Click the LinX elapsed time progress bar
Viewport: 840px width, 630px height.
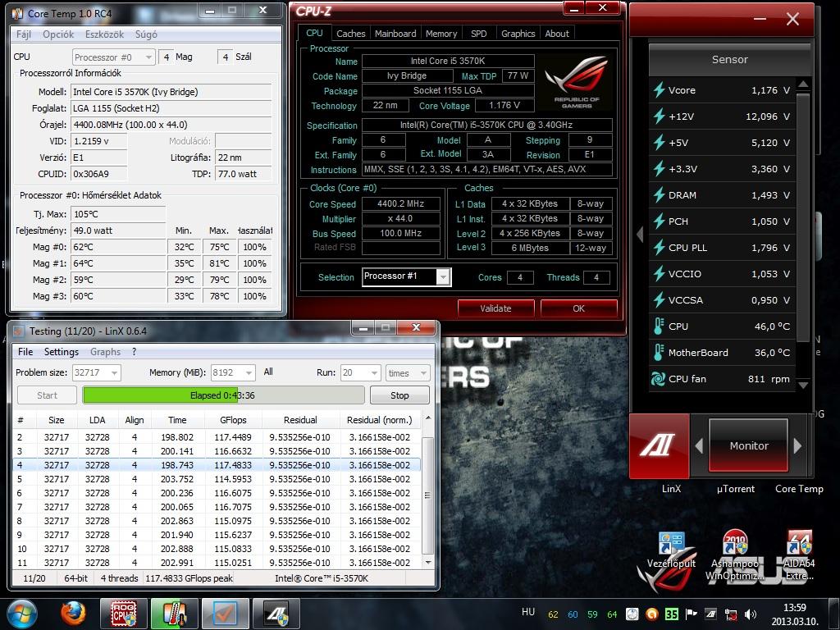pos(223,395)
